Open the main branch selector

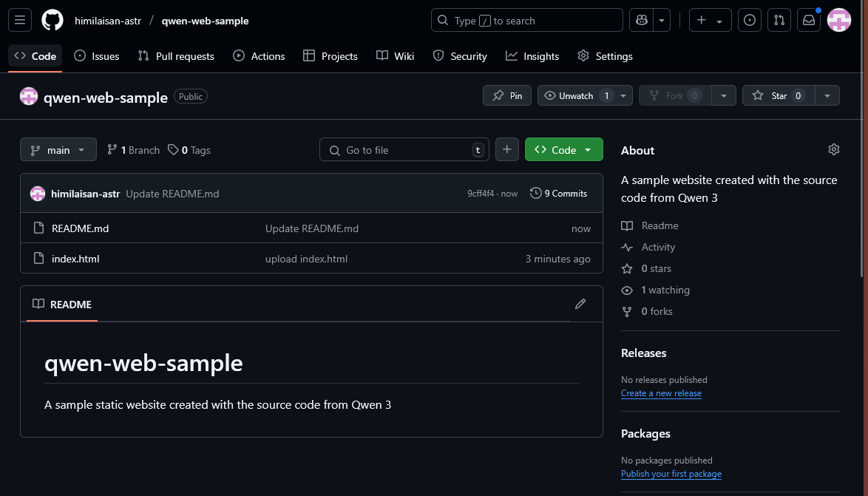58,150
